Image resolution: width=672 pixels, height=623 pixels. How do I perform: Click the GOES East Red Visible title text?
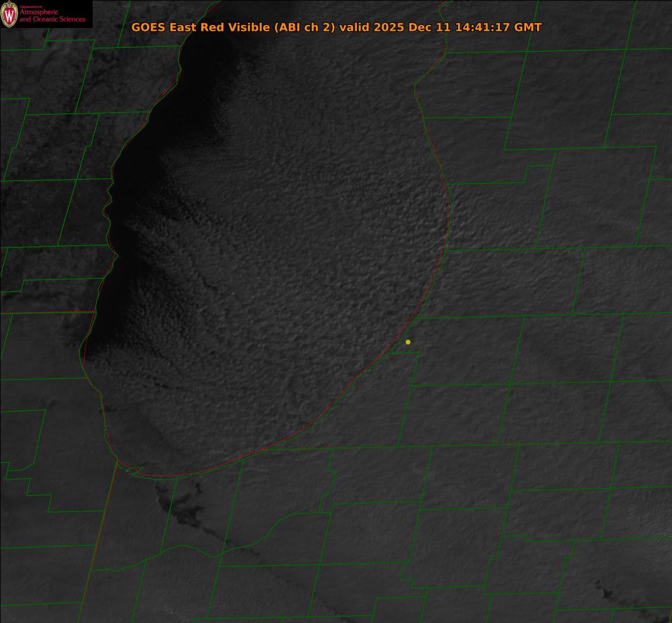click(x=336, y=27)
